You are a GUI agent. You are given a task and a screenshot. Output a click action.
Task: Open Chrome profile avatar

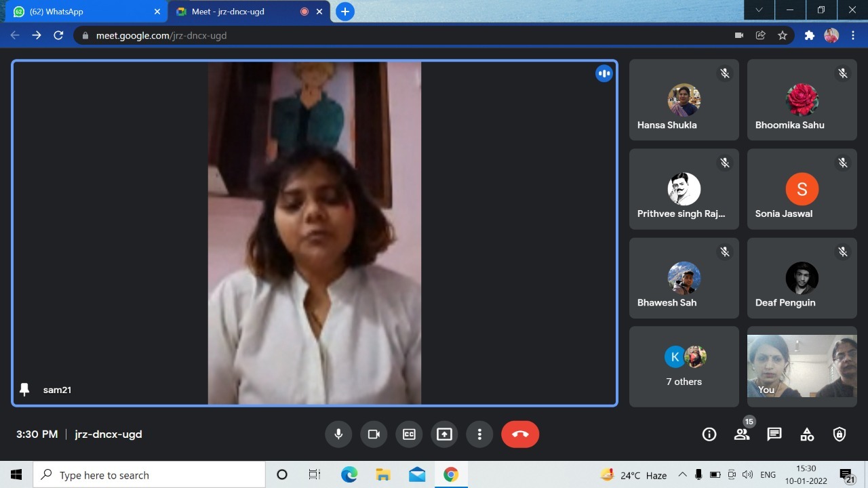(x=831, y=35)
